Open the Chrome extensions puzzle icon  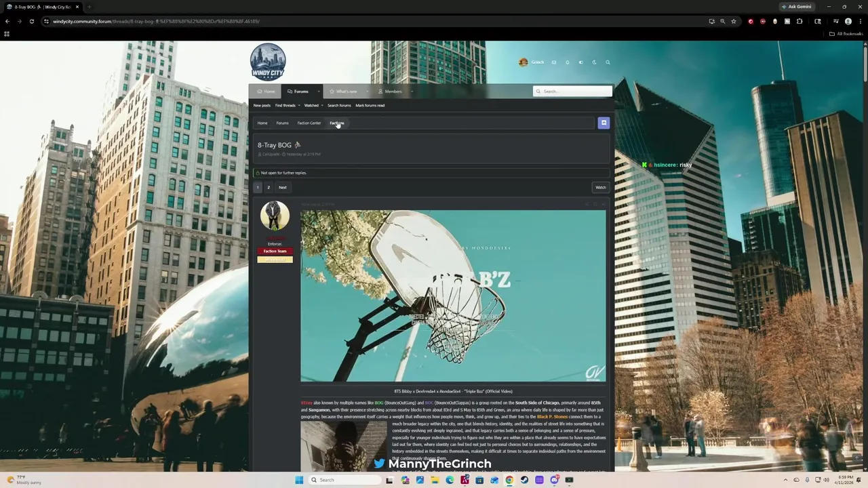pyautogui.click(x=800, y=21)
